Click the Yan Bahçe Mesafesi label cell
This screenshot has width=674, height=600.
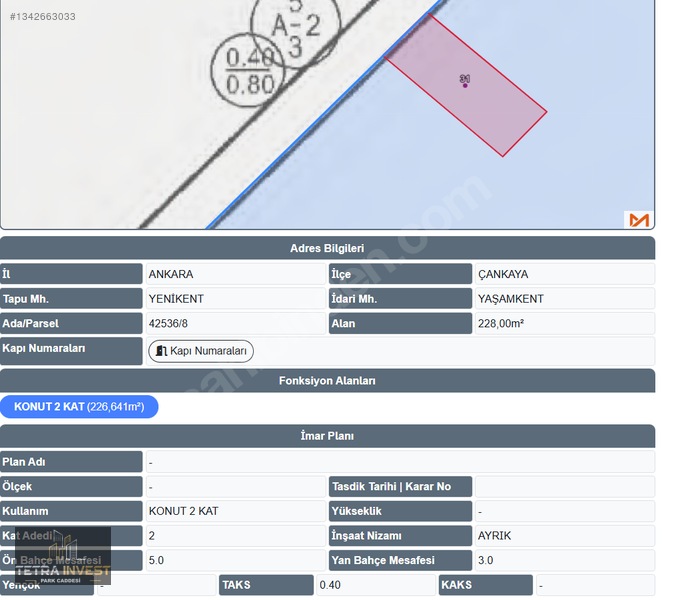tap(400, 560)
